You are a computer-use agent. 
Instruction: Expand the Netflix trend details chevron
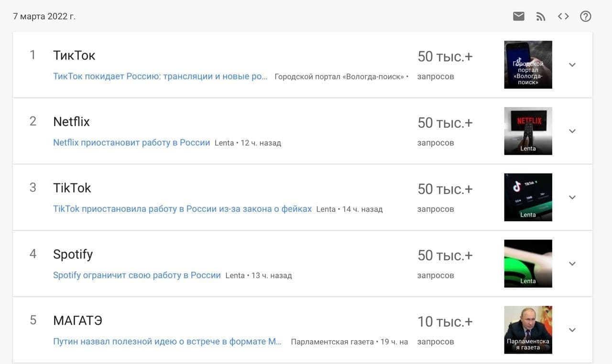click(572, 130)
